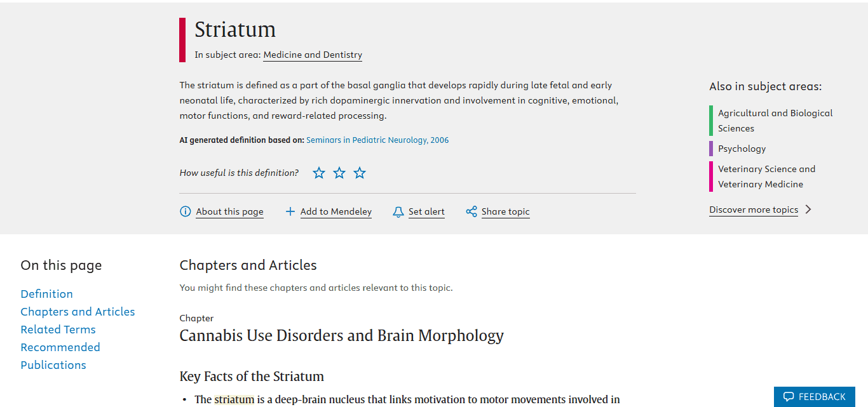Open About this page link
Image resolution: width=868 pixels, height=407 pixels.
(229, 211)
